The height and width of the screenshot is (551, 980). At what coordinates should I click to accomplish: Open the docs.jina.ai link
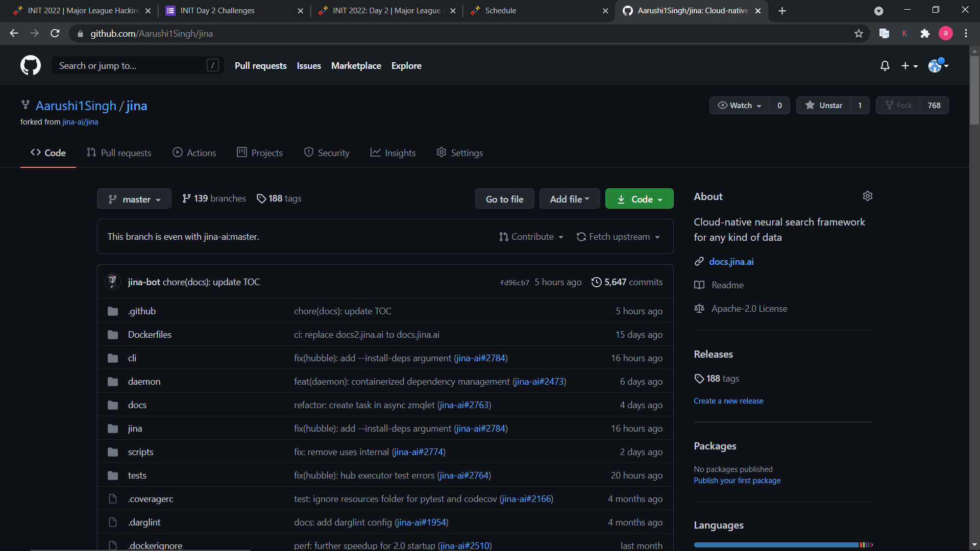click(x=731, y=262)
